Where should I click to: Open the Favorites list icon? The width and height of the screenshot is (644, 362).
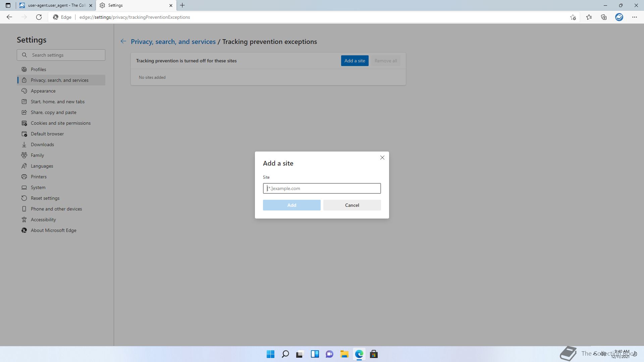click(589, 17)
